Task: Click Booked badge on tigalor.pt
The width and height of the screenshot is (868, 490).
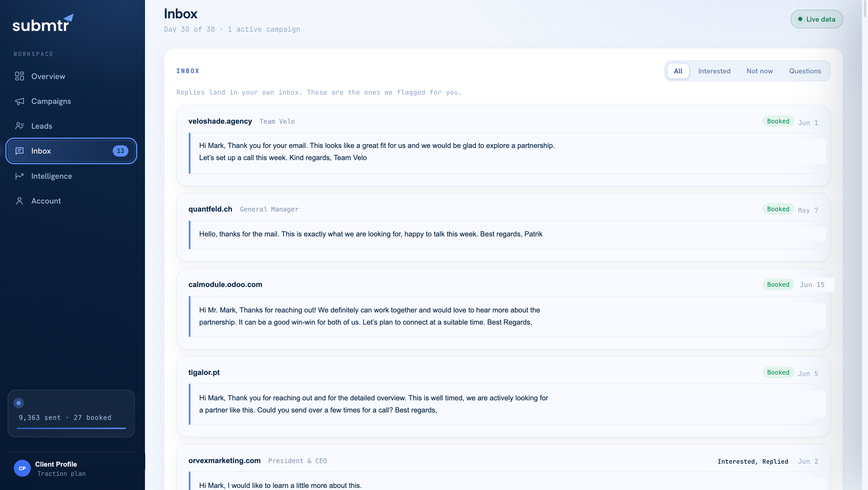Action: point(778,373)
